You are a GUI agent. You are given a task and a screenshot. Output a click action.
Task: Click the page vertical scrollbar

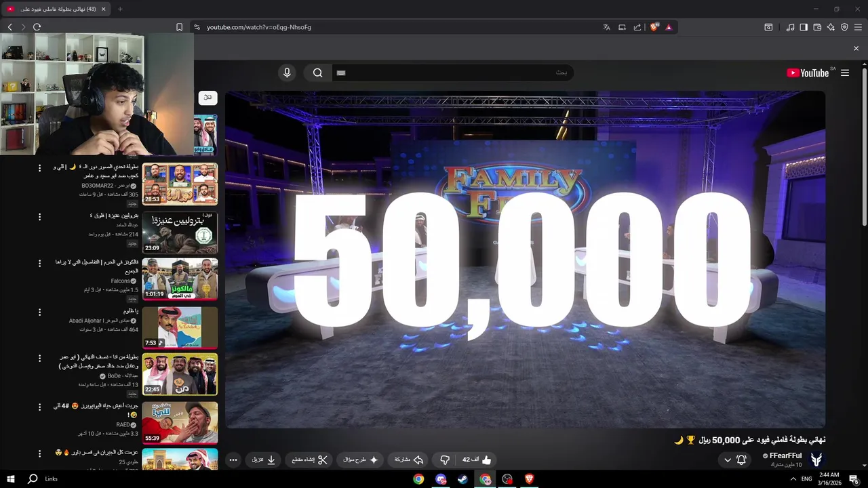coord(864,146)
